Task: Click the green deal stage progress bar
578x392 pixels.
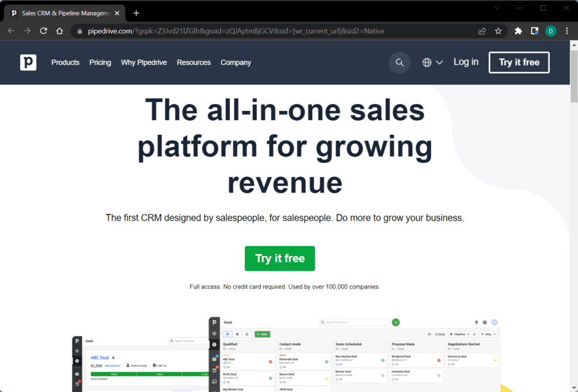Action: [x=149, y=374]
